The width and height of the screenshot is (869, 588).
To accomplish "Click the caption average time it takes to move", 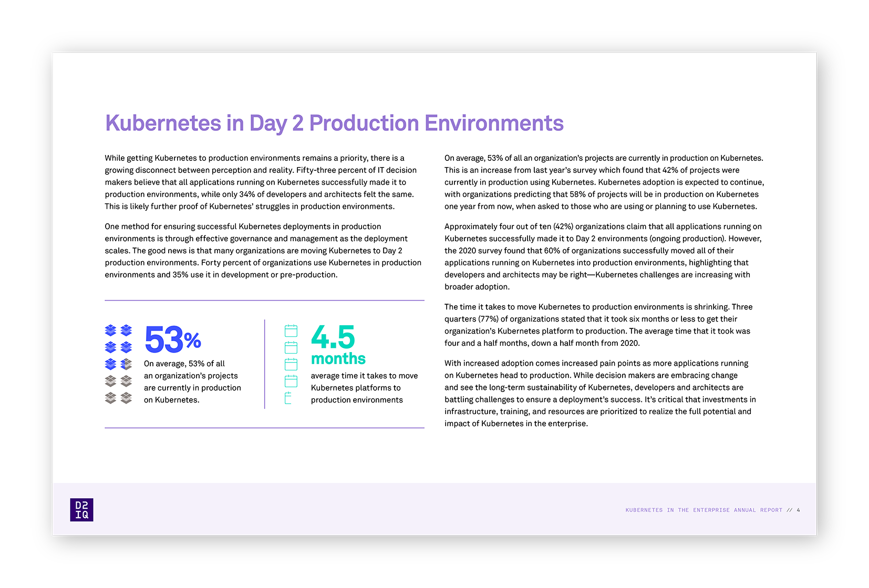I will coord(365,376).
